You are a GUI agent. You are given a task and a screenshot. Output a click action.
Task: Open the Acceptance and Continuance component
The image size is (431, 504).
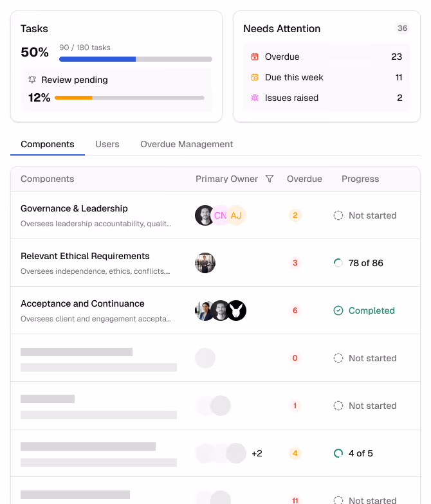82,303
